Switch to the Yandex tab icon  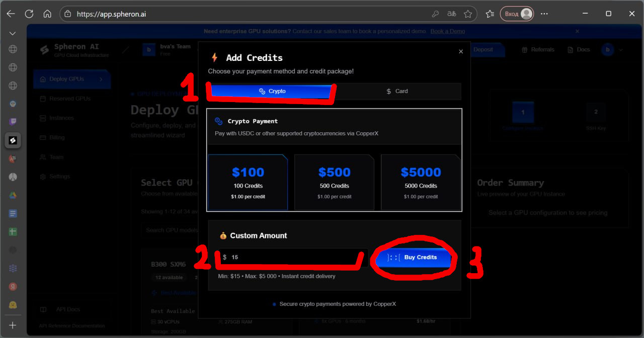pyautogui.click(x=13, y=286)
